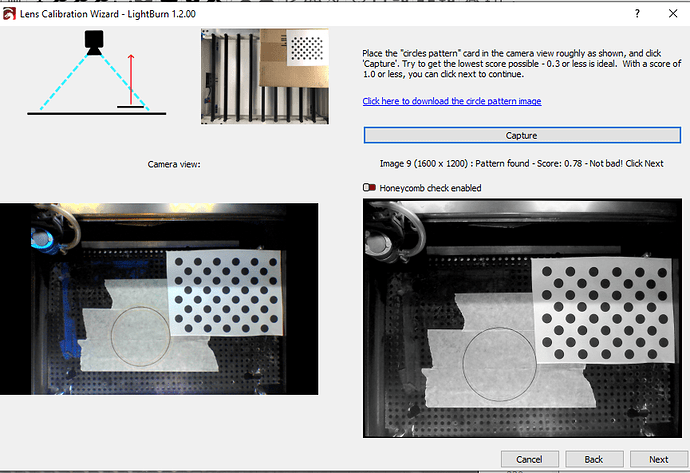690x473 pixels.
Task: Cancel the Lens Calibration Wizard
Action: pos(529,459)
